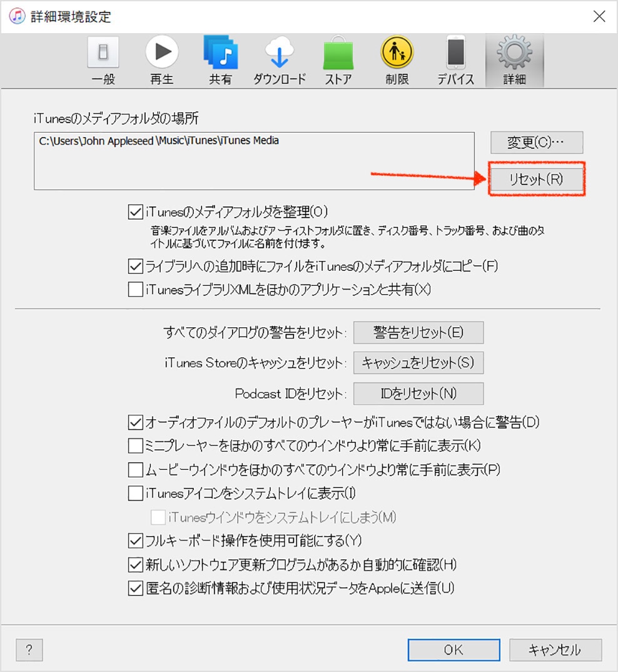Image resolution: width=618 pixels, height=672 pixels.
Task: Confirm settings with the OK button
Action: coord(454,649)
